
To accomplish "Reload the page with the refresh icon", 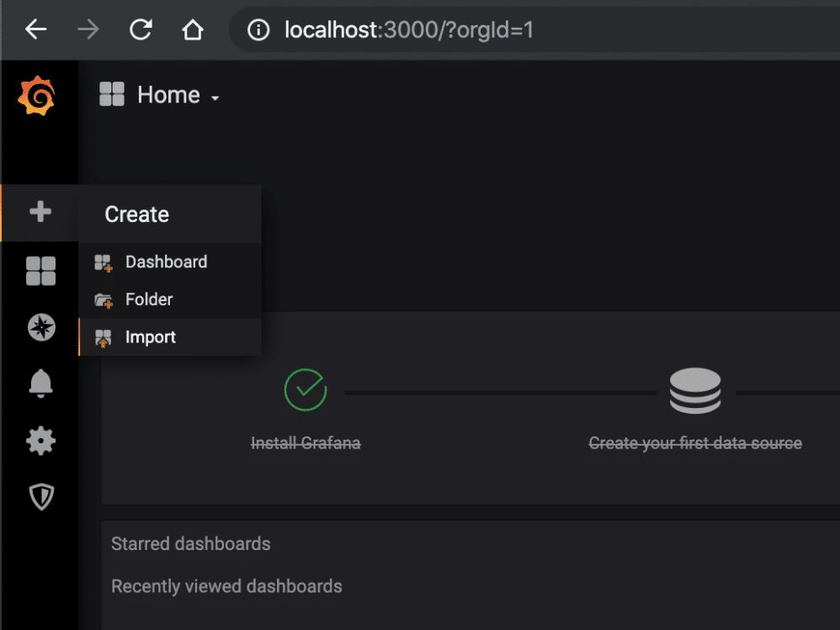I will pos(141,29).
